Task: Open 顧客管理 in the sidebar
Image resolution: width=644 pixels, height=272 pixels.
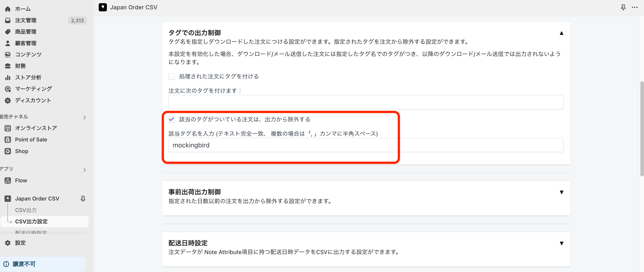Action: point(25,43)
